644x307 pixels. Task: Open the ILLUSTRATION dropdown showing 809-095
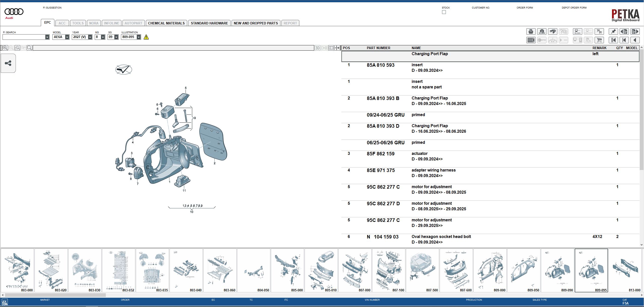click(139, 37)
